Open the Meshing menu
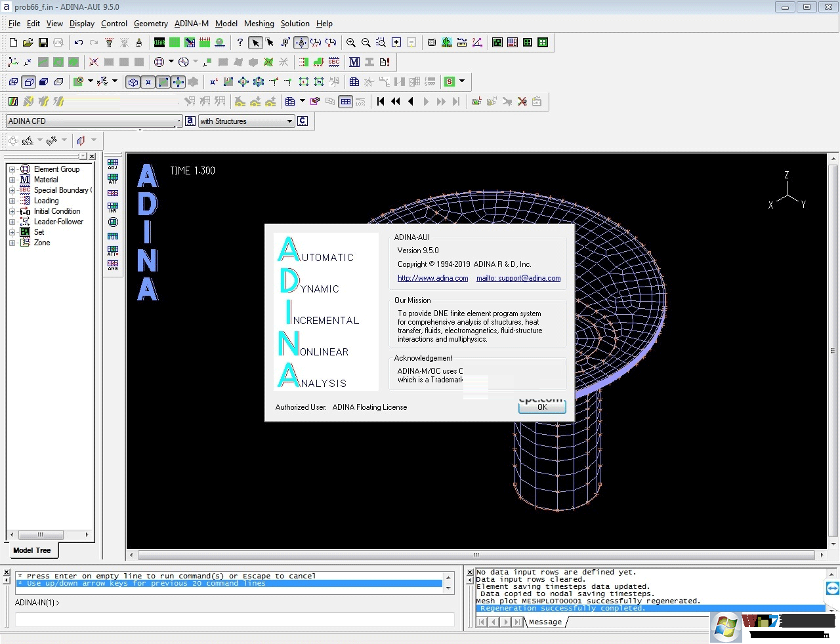840x644 pixels. coord(259,24)
